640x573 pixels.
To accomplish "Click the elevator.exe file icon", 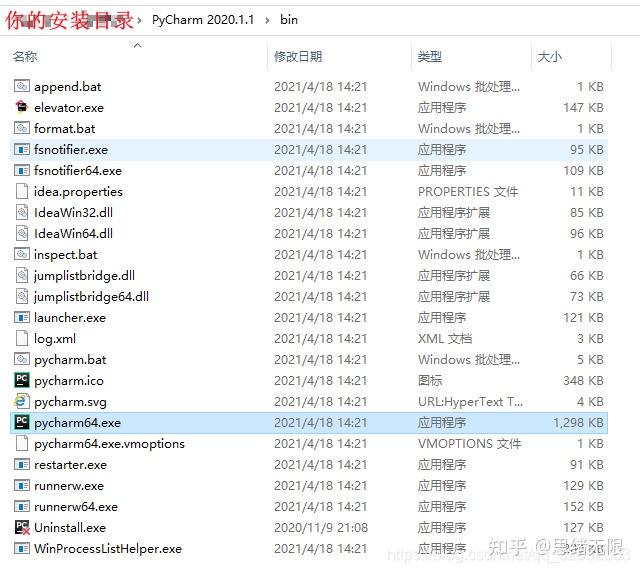I will 22,107.
